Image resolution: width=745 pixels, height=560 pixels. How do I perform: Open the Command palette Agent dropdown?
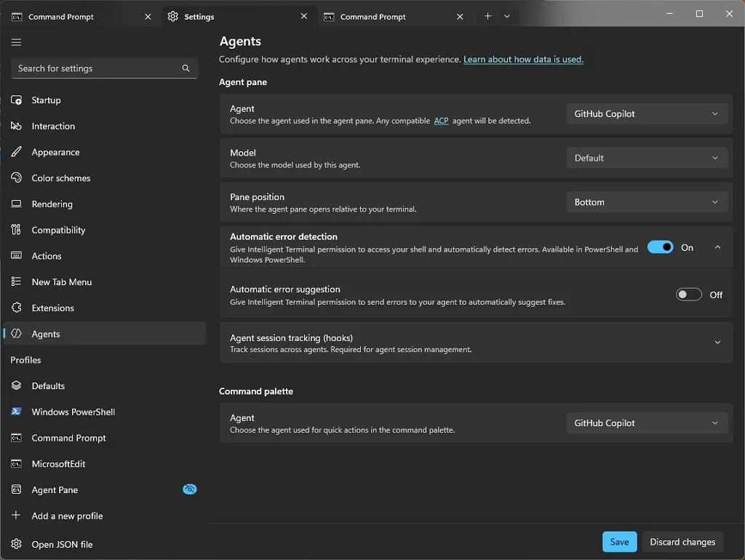[647, 423]
